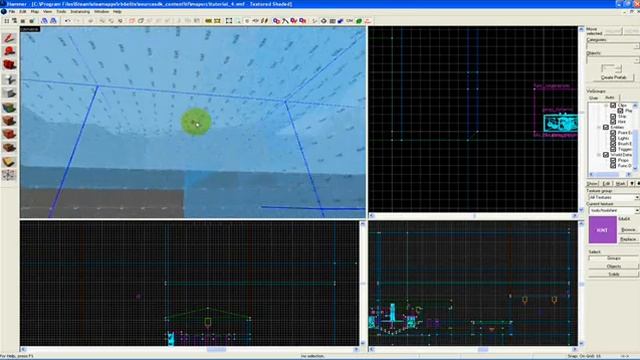Select the Block tool

pyautogui.click(x=9, y=93)
